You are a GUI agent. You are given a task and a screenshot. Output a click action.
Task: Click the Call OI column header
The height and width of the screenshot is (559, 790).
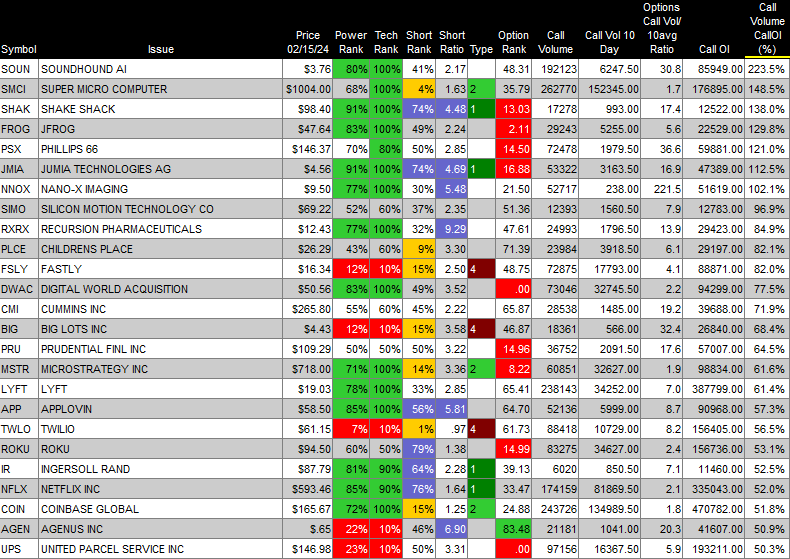714,49
